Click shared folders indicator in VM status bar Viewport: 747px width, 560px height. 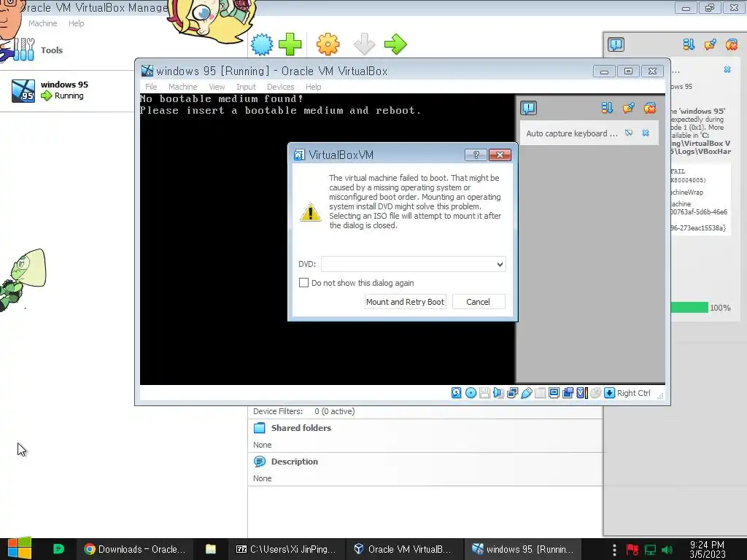click(541, 393)
